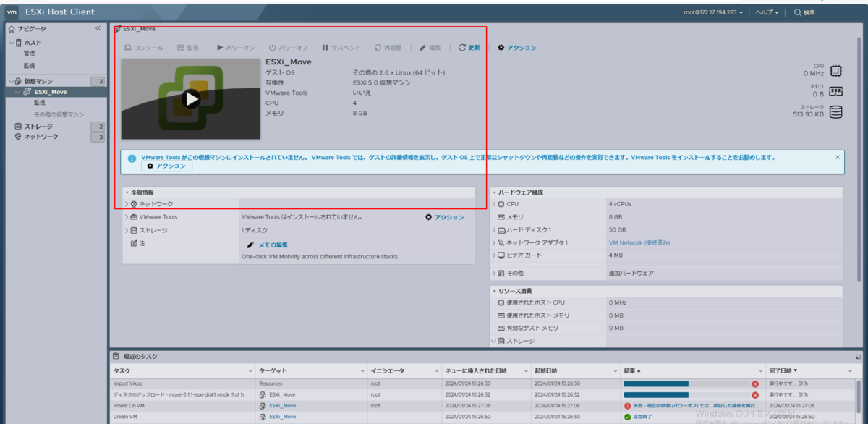Screen dimensions: 868x424
Task: Sort tasks by 結果 column header
Action: pyautogui.click(x=633, y=371)
